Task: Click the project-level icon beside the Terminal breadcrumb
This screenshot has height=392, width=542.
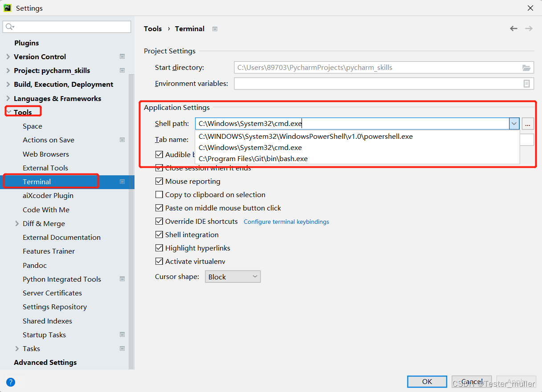Action: pyautogui.click(x=215, y=29)
